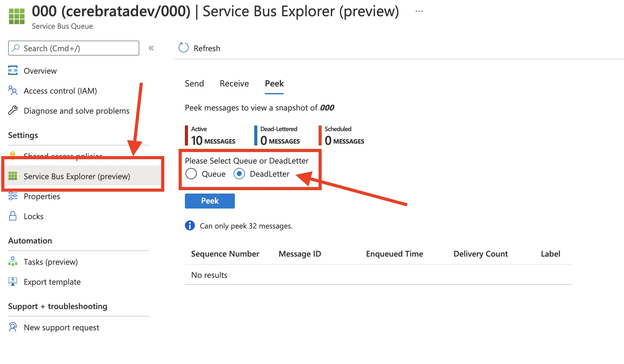Click the Diagnose and solve problems wrench icon

(x=13, y=111)
